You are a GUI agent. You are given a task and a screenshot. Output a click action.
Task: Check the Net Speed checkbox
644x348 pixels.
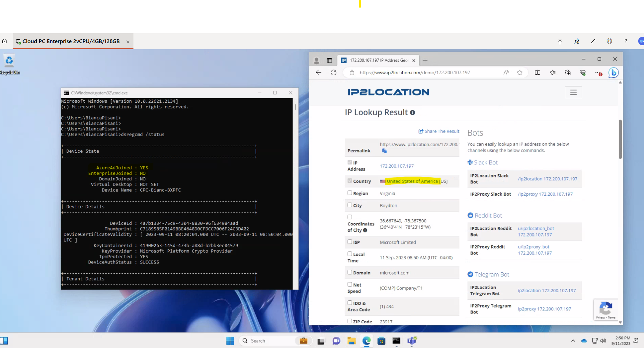click(350, 284)
